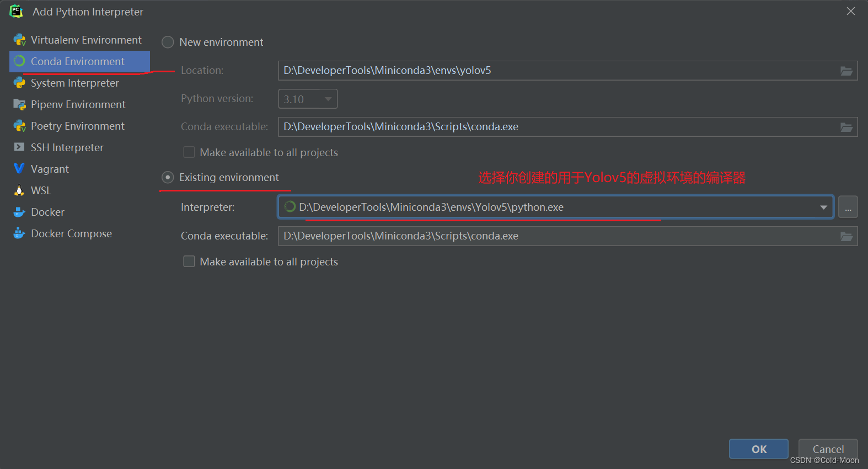The height and width of the screenshot is (469, 868).
Task: Dismiss dialog with Cancel button
Action: click(828, 449)
